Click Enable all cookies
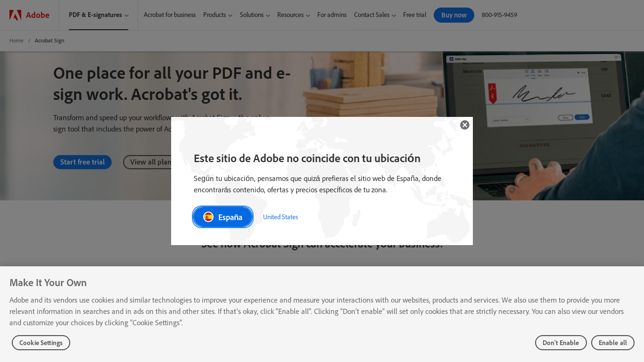Viewport: 644px width, 362px height. pyautogui.click(x=612, y=343)
